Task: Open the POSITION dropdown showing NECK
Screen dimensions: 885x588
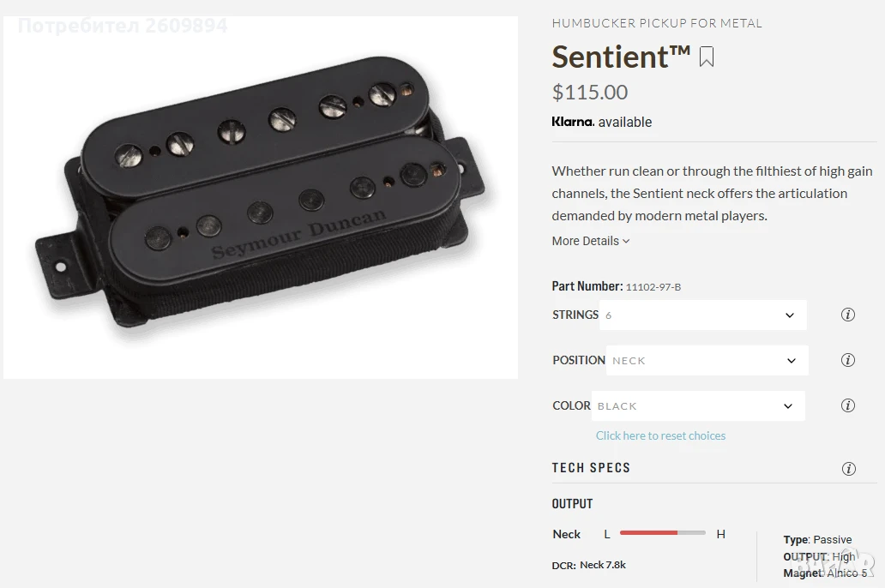Action: click(707, 360)
